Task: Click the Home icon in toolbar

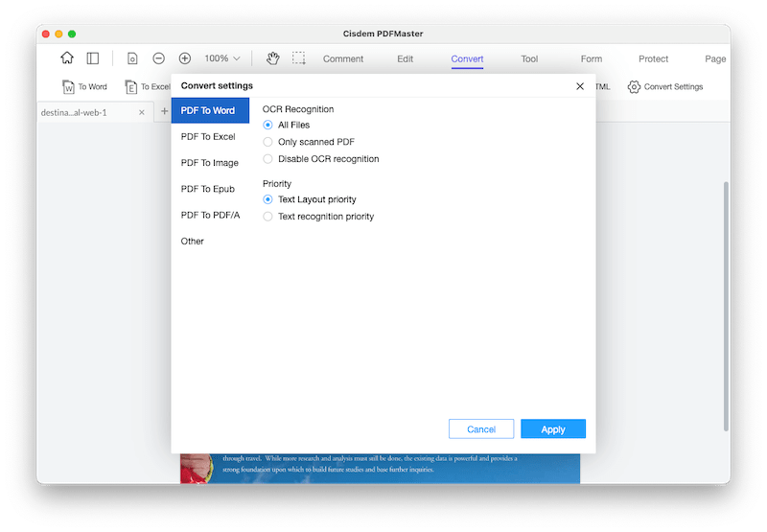Action: point(67,58)
